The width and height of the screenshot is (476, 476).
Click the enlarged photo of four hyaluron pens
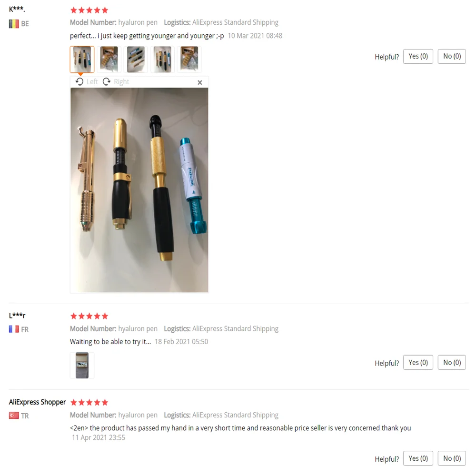point(139,190)
